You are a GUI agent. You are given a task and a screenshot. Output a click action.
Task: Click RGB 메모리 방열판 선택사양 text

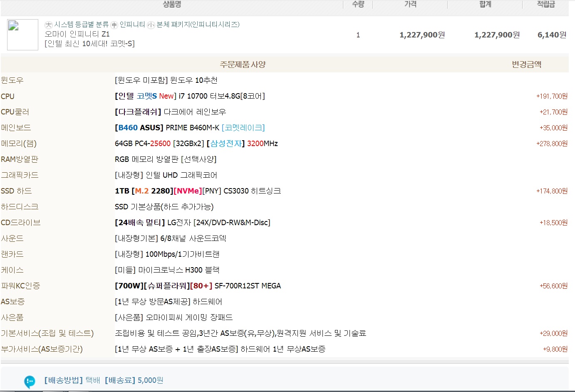pos(166,159)
